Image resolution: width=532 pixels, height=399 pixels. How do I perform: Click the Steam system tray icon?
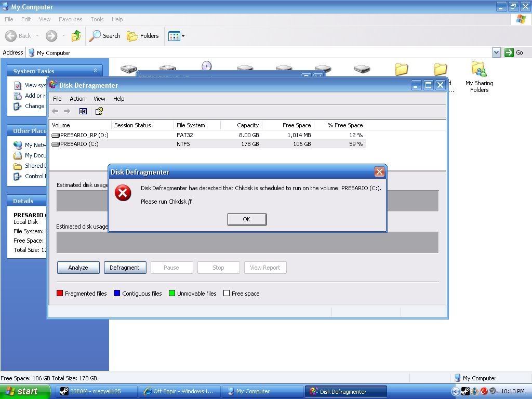(465, 391)
